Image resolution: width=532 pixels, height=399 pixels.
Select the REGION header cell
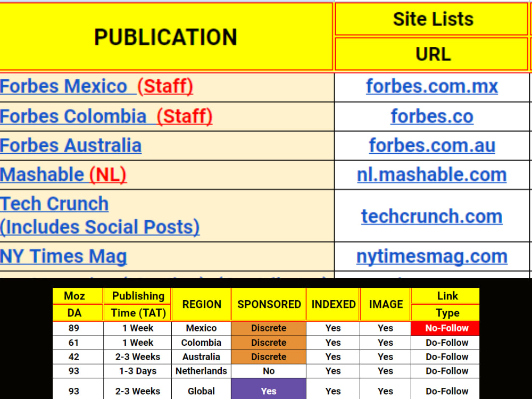point(201,304)
